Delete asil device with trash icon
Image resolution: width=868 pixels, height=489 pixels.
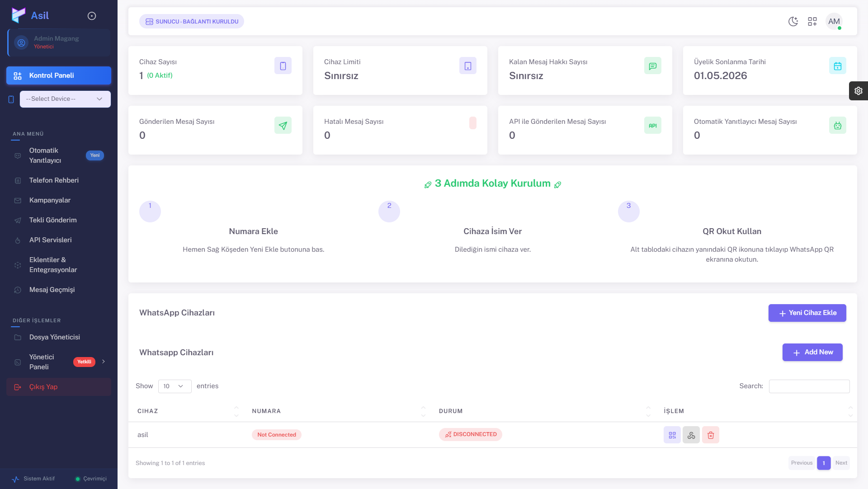point(711,435)
